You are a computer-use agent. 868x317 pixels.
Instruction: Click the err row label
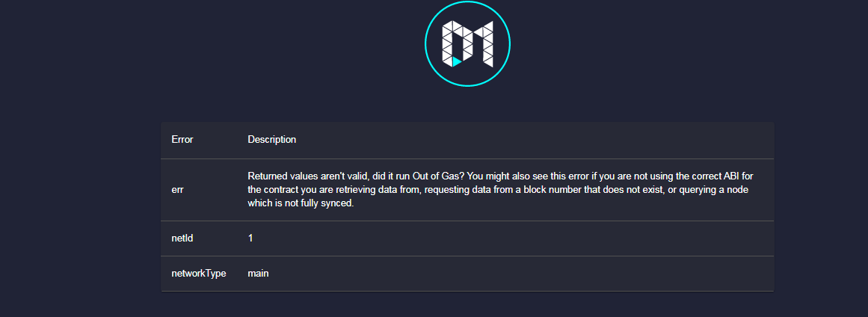click(x=177, y=190)
